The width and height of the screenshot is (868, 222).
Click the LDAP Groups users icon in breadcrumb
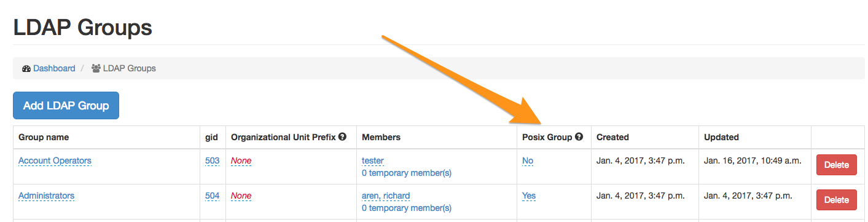[96, 69]
